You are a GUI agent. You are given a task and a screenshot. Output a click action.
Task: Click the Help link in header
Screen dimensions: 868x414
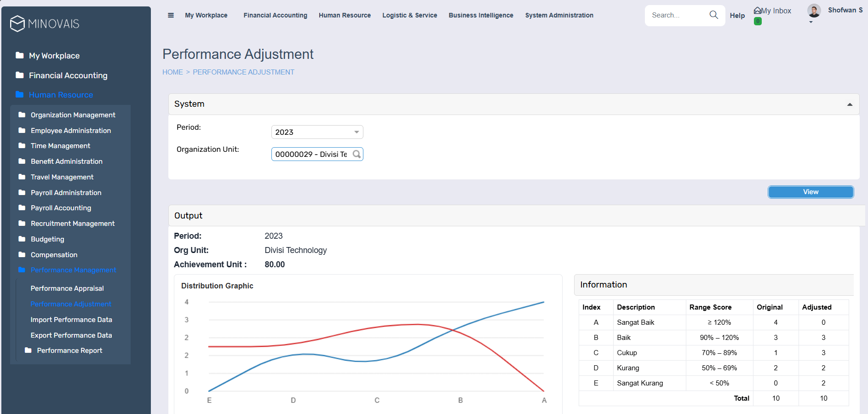(x=737, y=16)
